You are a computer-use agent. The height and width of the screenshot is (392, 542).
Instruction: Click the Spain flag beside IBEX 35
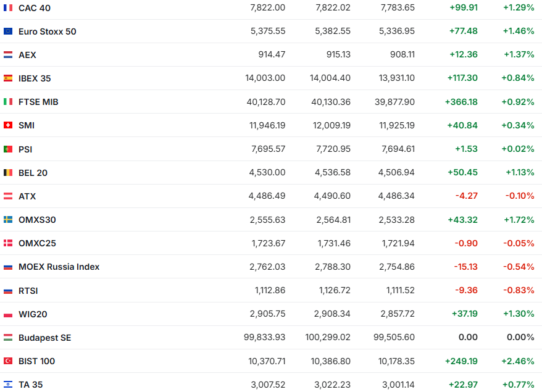point(8,78)
